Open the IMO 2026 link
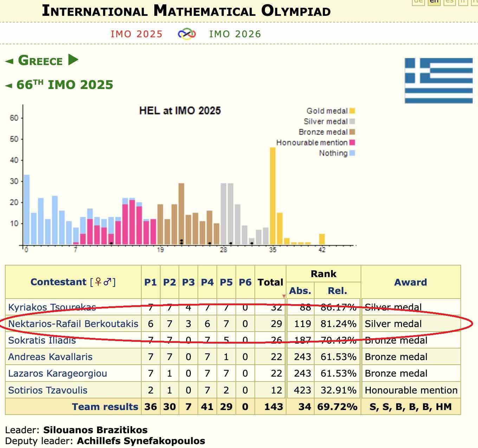The image size is (478, 448). (x=235, y=34)
